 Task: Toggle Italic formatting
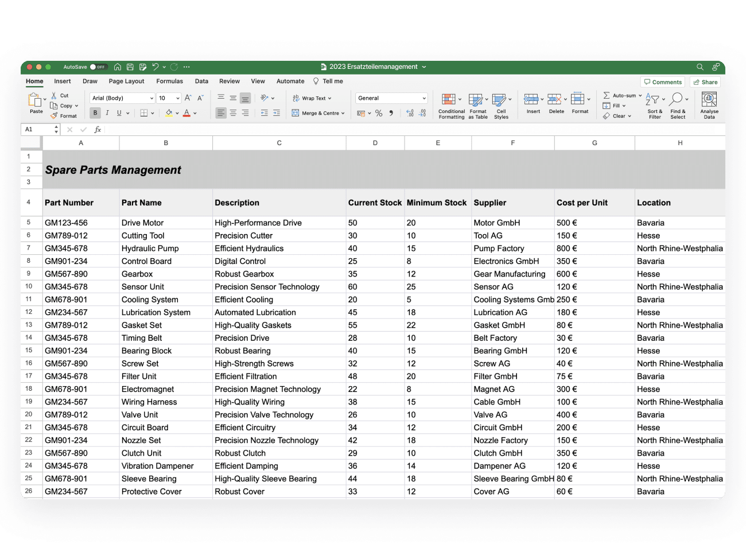(x=107, y=113)
